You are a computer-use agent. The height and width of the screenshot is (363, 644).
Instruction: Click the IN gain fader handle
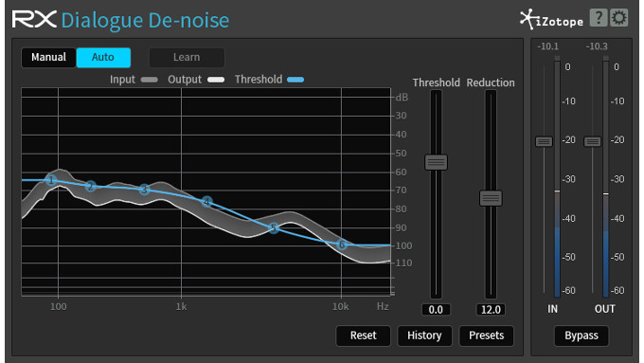point(544,142)
